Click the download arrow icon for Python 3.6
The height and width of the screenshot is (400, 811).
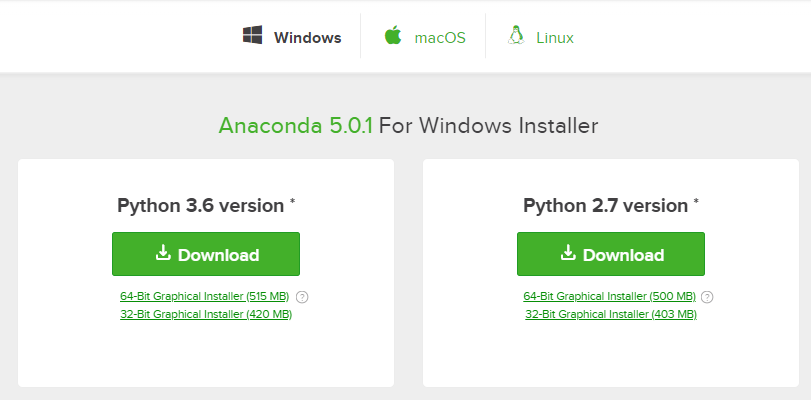click(164, 254)
